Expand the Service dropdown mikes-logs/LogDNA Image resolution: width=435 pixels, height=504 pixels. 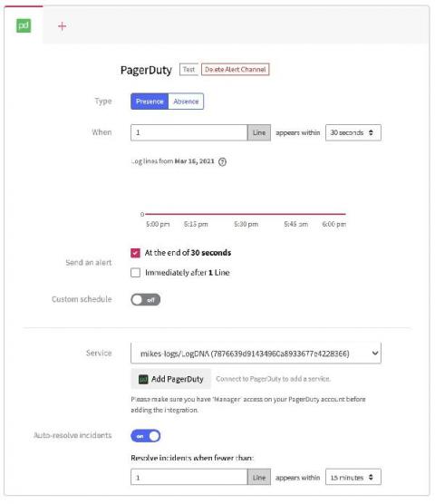click(256, 354)
